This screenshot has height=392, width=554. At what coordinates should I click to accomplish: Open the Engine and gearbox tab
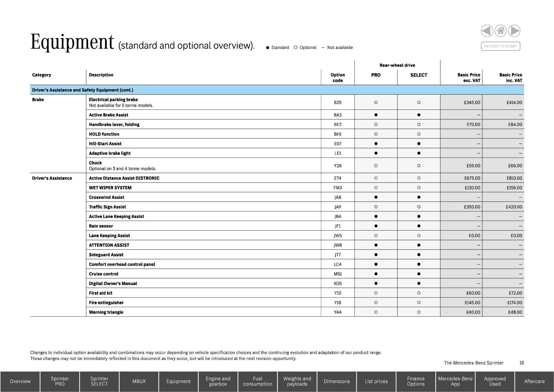point(218,381)
